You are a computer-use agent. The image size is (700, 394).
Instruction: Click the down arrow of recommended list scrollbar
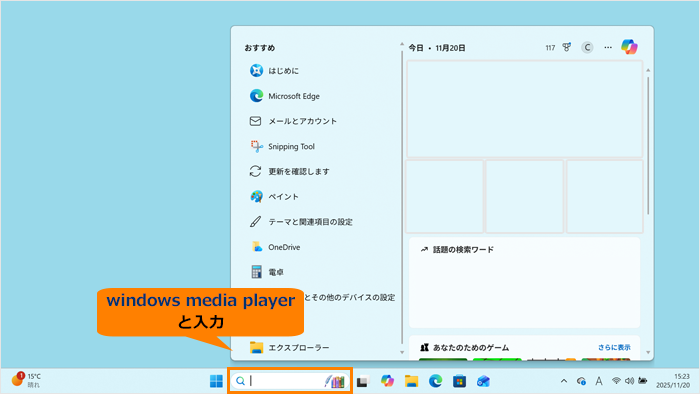click(x=402, y=353)
